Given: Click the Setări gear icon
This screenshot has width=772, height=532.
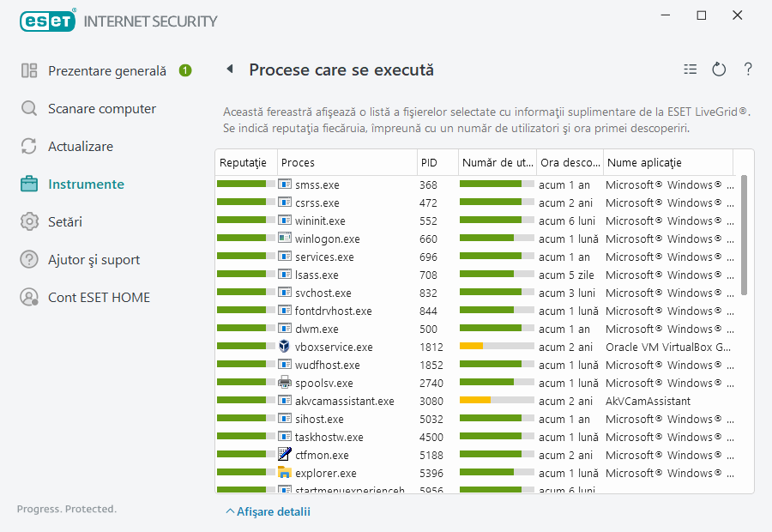Looking at the screenshot, I should 29,222.
